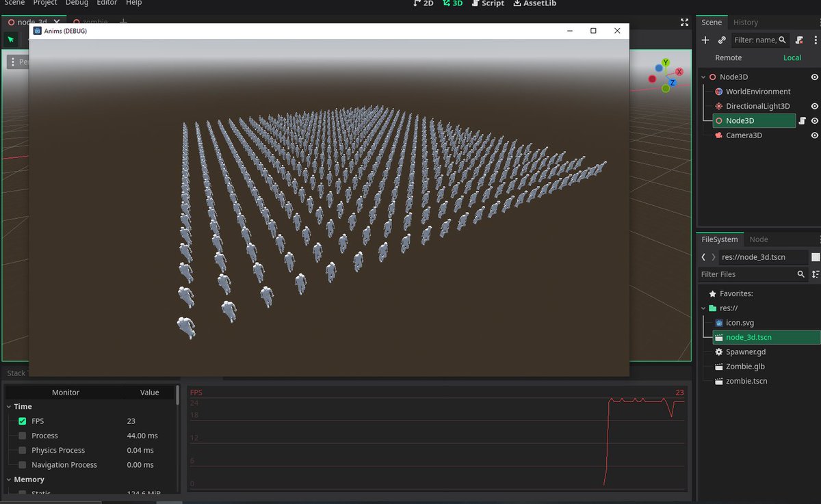Close the node_3d scene tab
The width and height of the screenshot is (821, 504).
point(57,23)
